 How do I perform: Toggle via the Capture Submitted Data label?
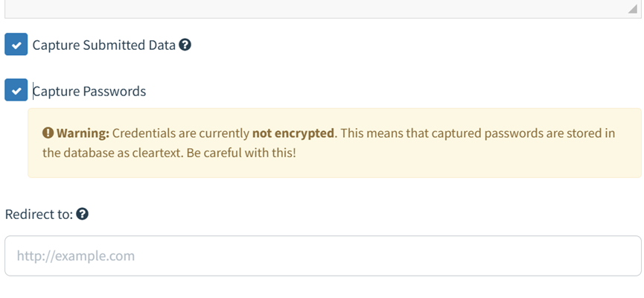(x=104, y=45)
